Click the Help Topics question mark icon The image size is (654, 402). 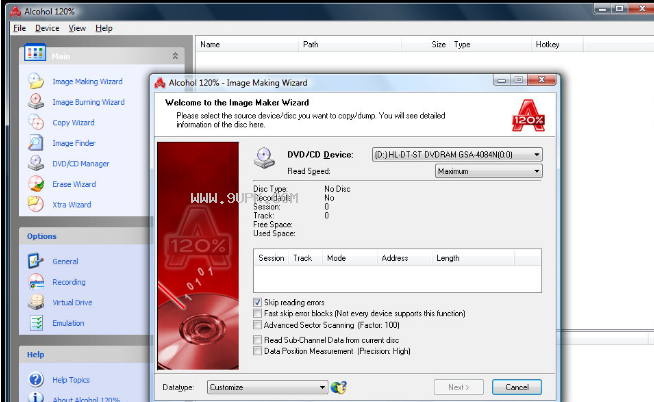pos(36,379)
